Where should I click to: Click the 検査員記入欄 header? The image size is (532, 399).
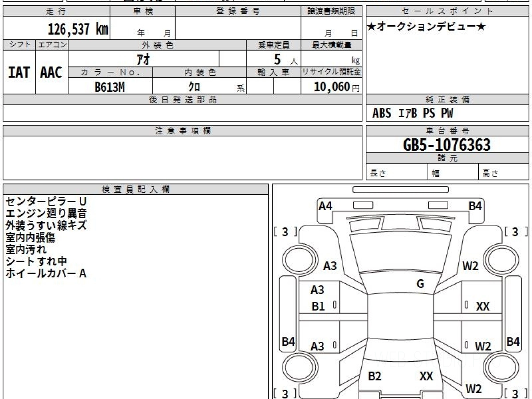click(x=136, y=189)
